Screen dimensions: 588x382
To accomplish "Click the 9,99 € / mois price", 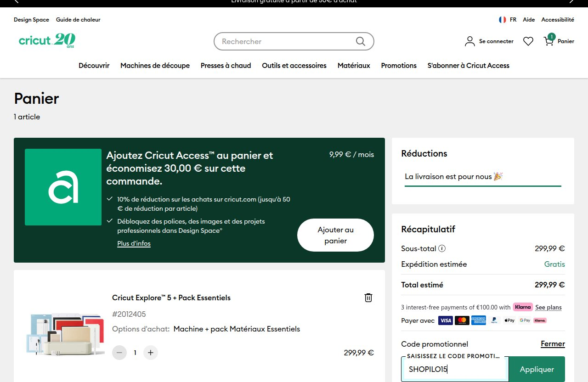I will click(351, 154).
